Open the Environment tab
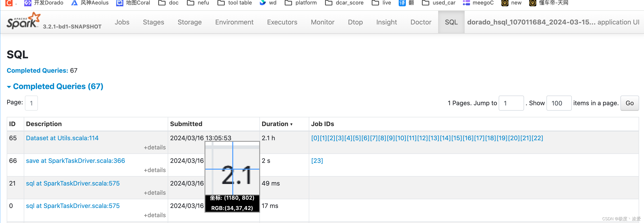The height and width of the screenshot is (223, 644). tap(234, 22)
